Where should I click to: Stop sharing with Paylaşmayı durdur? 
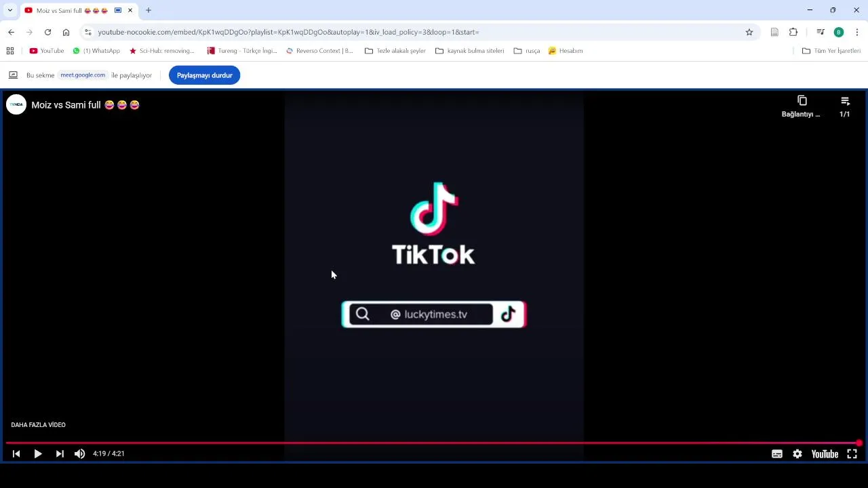pos(205,75)
